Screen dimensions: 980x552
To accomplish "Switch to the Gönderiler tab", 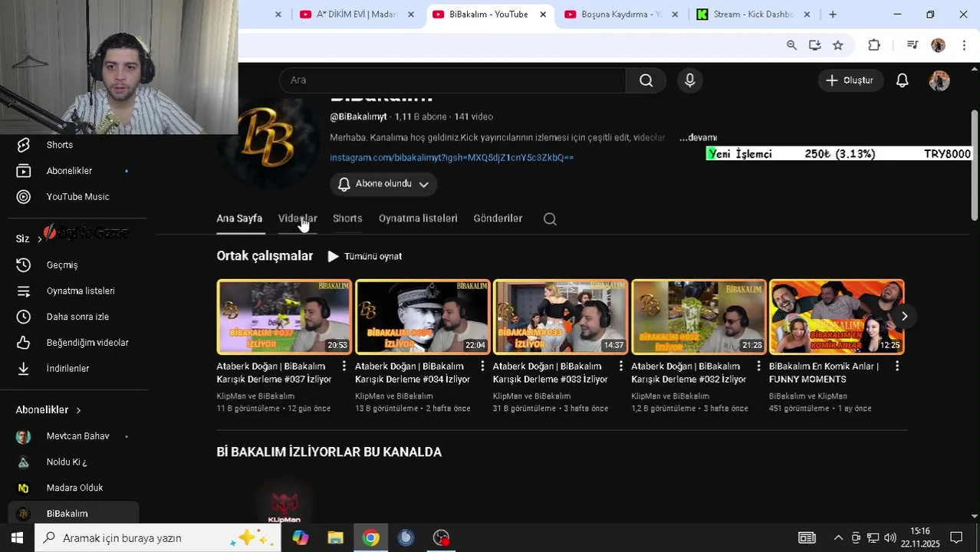I will pos(498,219).
